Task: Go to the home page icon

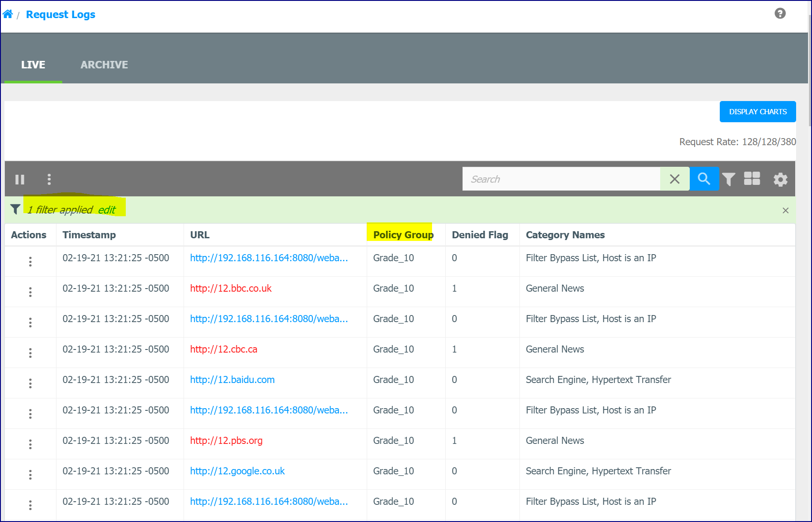Action: [x=8, y=14]
